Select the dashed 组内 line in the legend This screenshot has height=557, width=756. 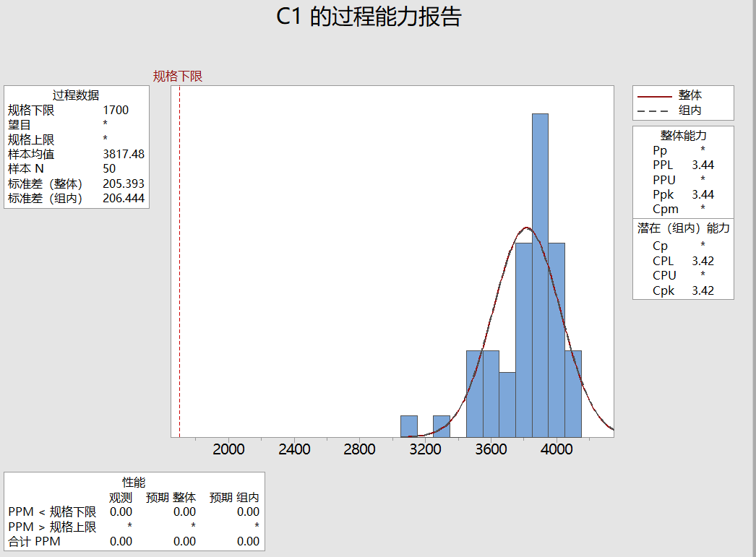(x=653, y=110)
